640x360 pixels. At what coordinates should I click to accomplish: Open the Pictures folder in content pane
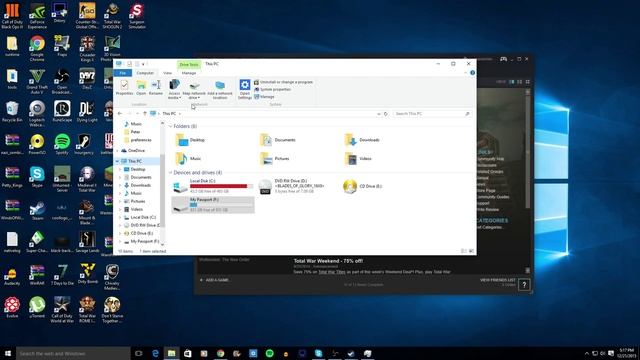coord(275,158)
